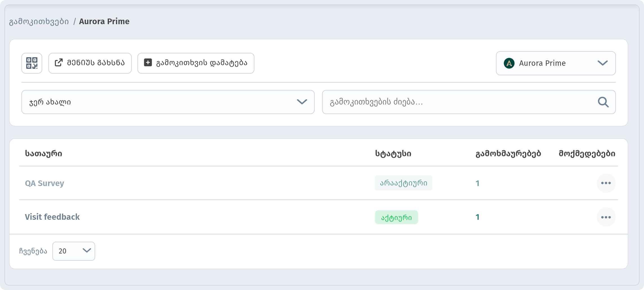Open the Visit feedback survey
The width and height of the screenshot is (644, 290).
click(x=52, y=217)
